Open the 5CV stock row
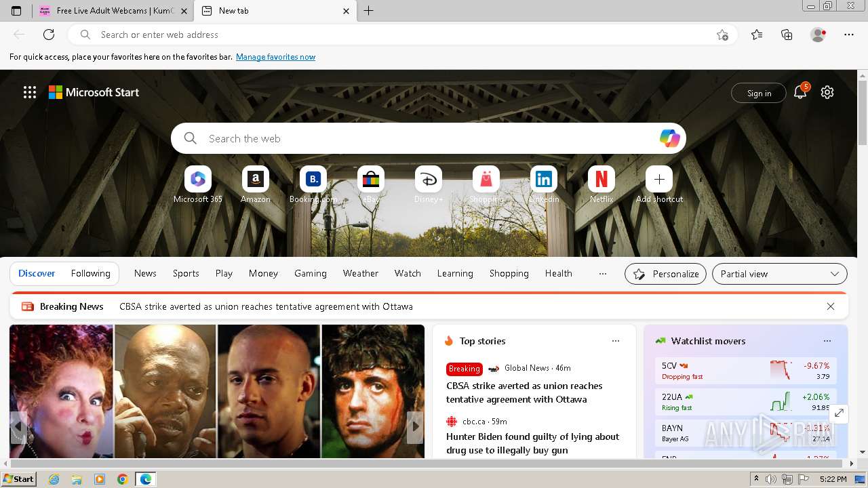This screenshot has width=868, height=488. [x=745, y=371]
